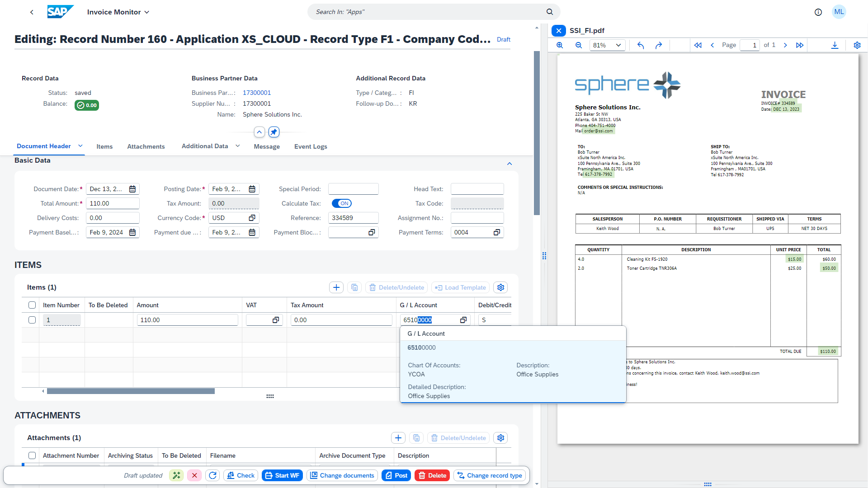Collapse the Basic Data section
Viewport: 868px width, 488px height.
tap(509, 164)
